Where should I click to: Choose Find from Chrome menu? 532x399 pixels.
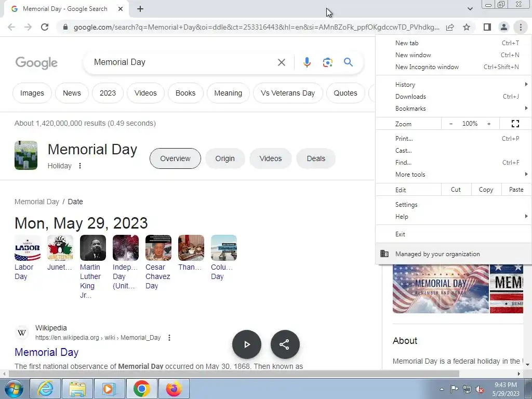point(454,162)
